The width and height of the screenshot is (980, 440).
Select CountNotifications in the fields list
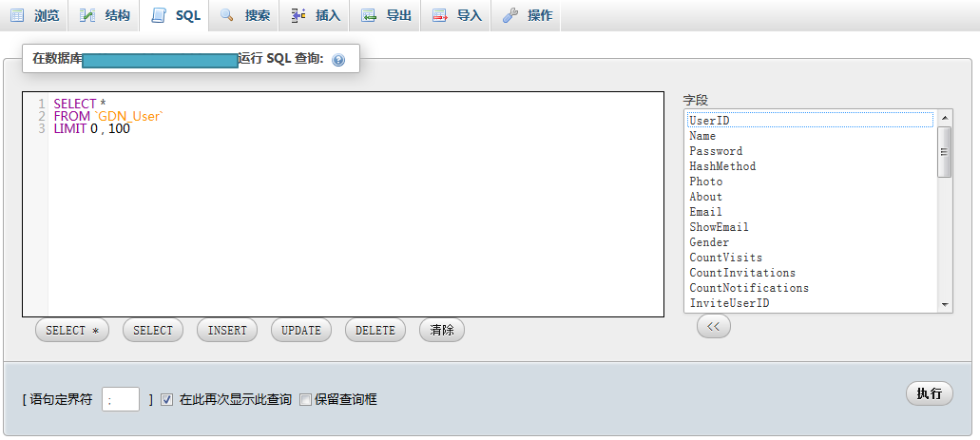pos(811,288)
